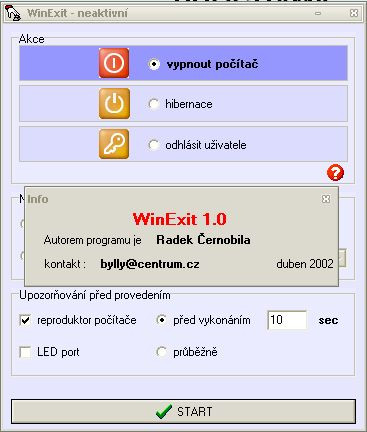Image resolution: width=367 pixels, height=432 pixels.
Task: Click the seconds input field showing 10
Action: 287,320
